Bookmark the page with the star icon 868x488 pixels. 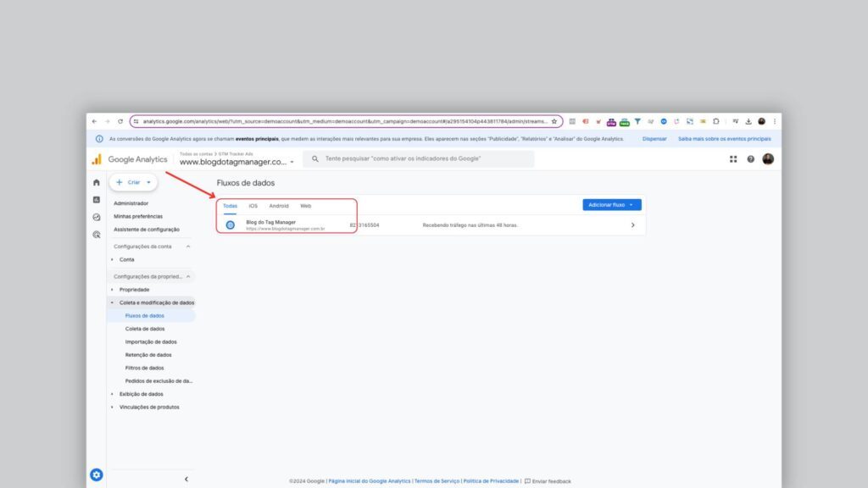coord(554,121)
